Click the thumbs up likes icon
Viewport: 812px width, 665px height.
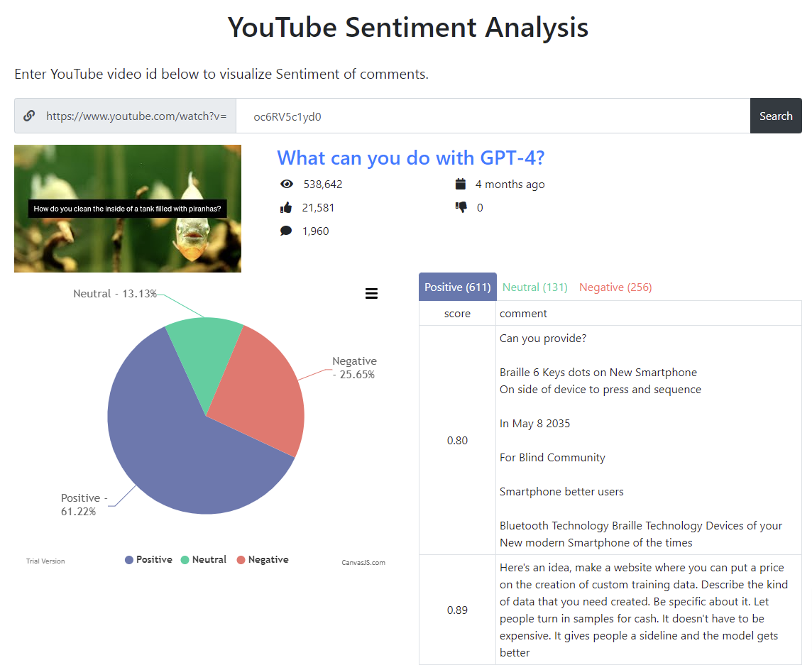pyautogui.click(x=287, y=207)
